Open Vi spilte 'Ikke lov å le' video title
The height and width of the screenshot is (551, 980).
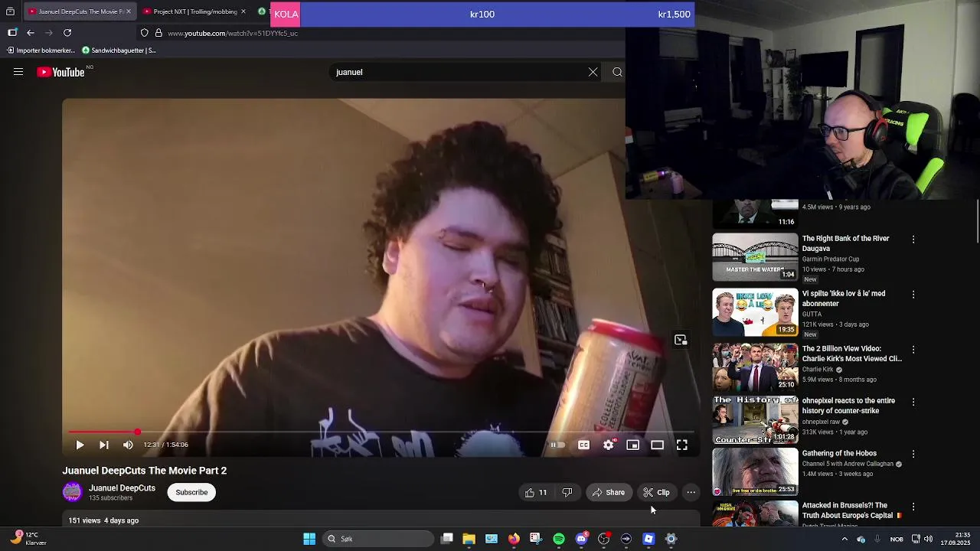[x=844, y=298]
